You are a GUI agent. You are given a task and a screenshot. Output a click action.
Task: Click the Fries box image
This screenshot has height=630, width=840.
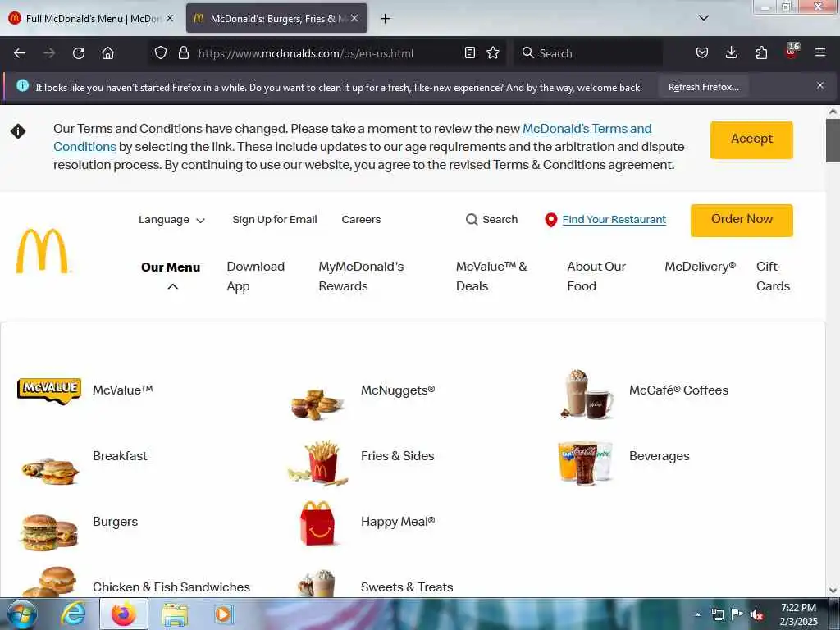[318, 463]
